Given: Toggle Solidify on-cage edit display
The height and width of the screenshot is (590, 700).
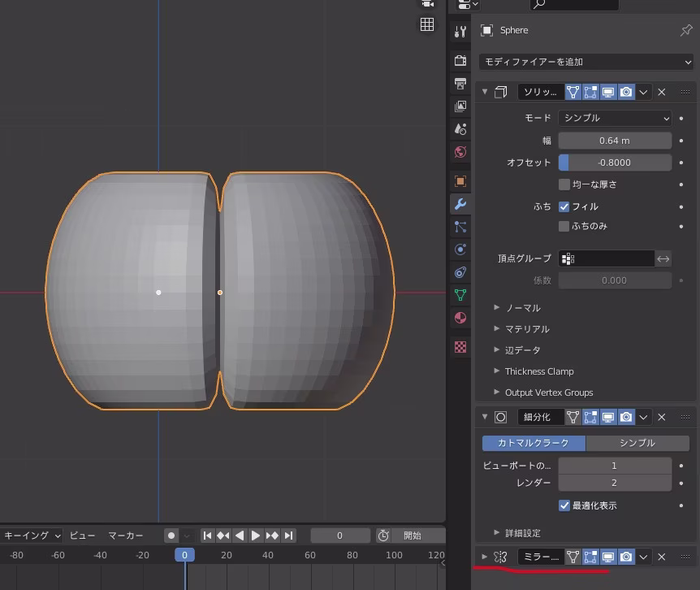Looking at the screenshot, I should [573, 92].
